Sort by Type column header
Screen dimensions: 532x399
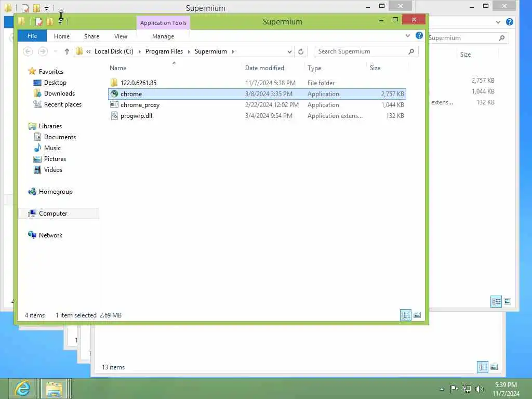coord(314,68)
